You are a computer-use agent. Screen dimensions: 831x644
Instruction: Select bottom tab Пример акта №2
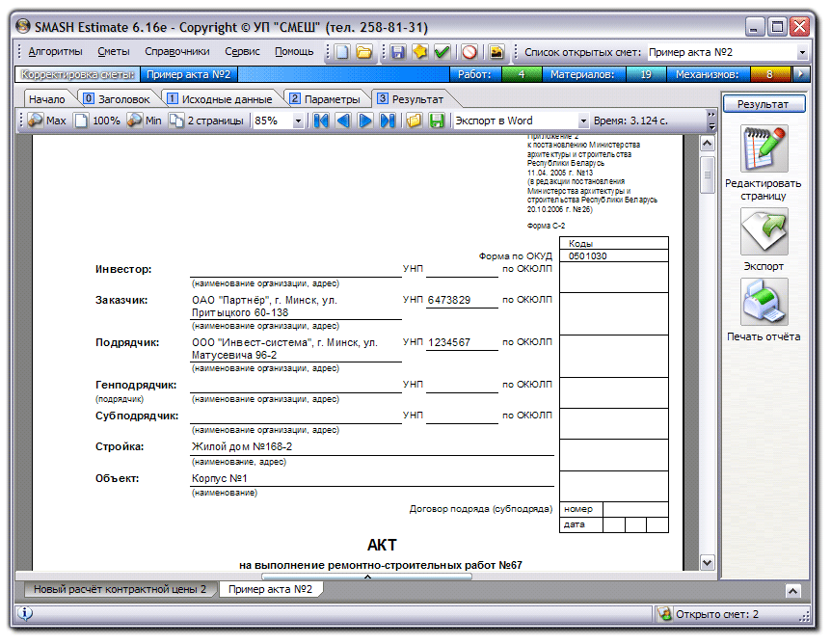270,589
